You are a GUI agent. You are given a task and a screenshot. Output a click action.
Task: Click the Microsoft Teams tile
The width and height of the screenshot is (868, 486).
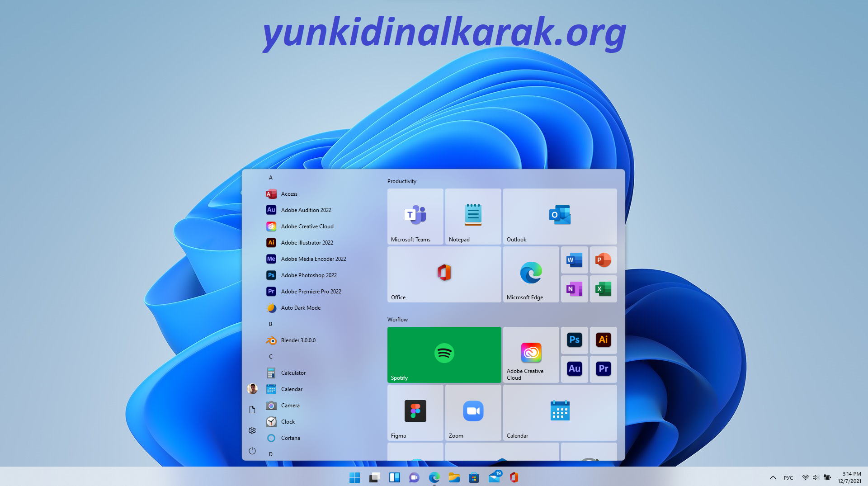415,217
